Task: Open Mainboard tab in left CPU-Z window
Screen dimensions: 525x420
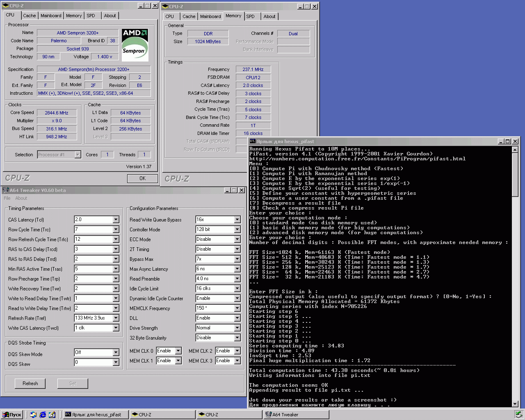Action: pyautogui.click(x=51, y=16)
